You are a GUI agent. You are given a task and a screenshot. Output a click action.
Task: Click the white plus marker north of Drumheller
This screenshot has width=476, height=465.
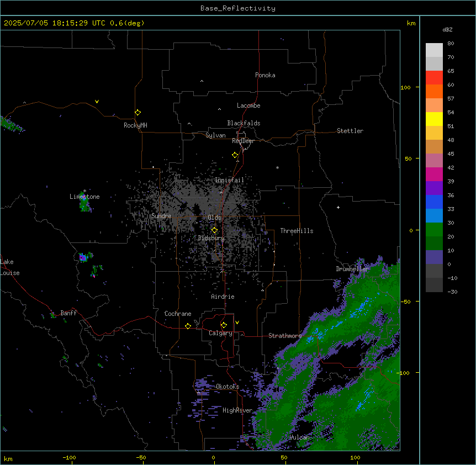click(x=338, y=207)
